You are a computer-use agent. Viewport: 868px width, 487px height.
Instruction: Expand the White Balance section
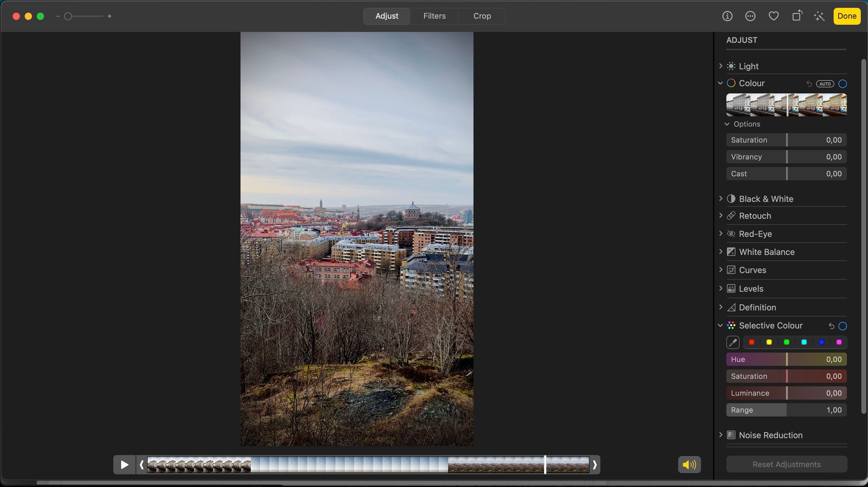coord(720,251)
